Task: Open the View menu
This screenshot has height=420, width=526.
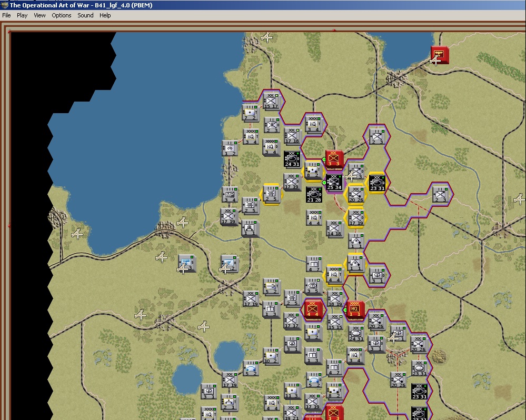Action: tap(39, 15)
